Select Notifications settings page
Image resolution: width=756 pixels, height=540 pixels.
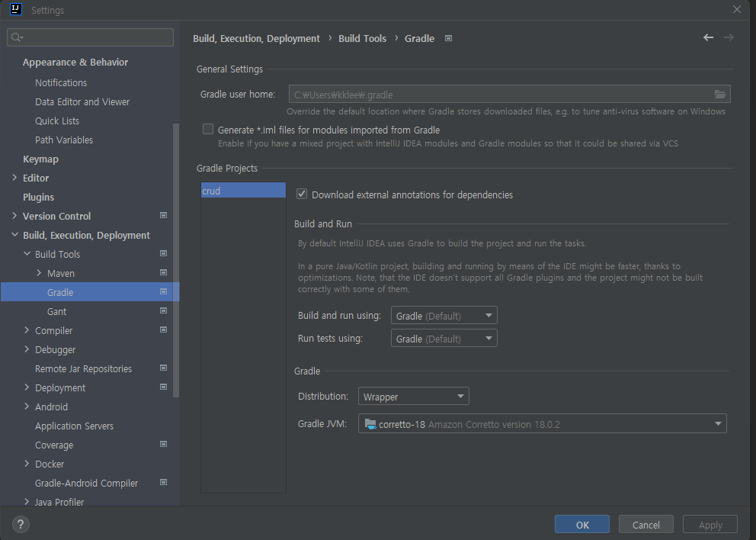point(61,82)
